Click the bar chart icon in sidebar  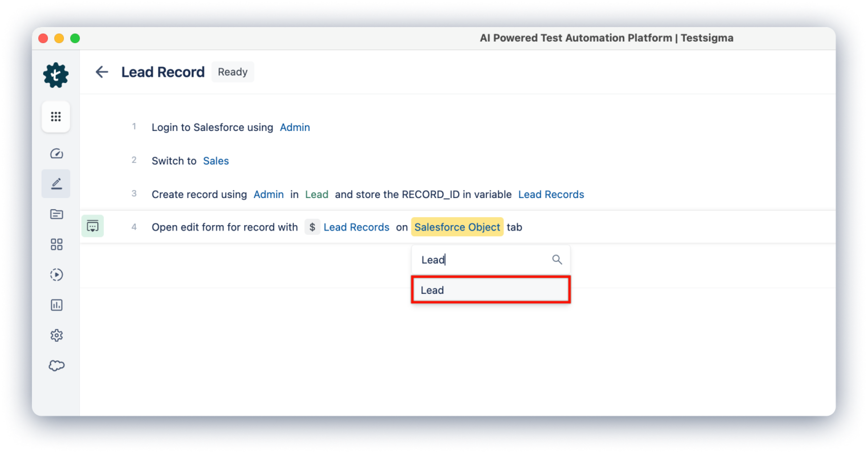coord(56,304)
